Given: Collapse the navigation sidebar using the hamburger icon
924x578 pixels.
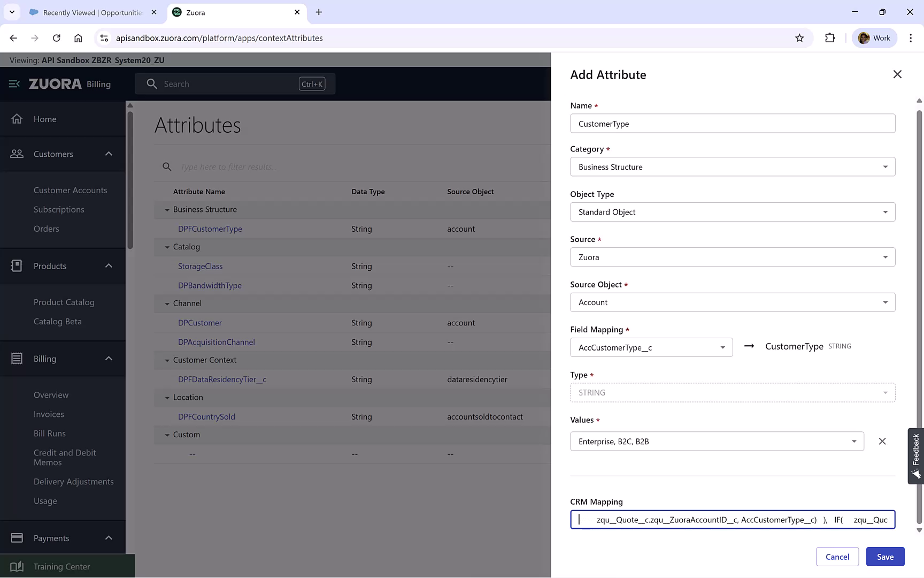Looking at the screenshot, I should coord(14,83).
